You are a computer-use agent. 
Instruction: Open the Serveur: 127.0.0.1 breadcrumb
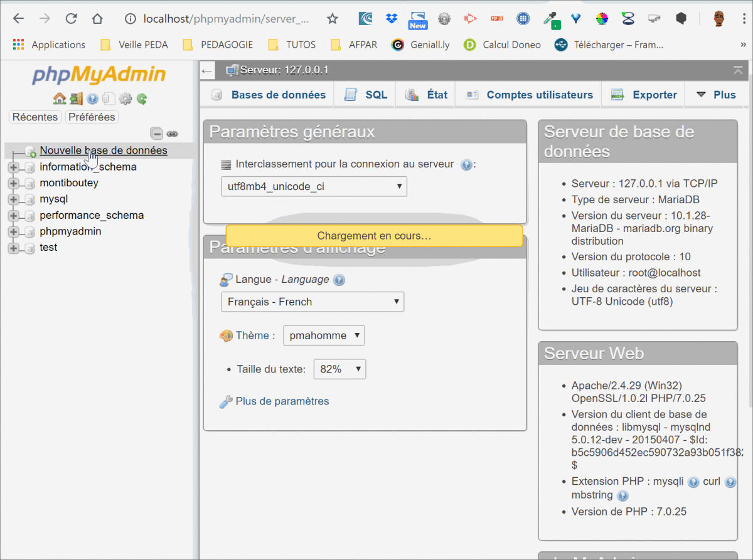(x=284, y=70)
